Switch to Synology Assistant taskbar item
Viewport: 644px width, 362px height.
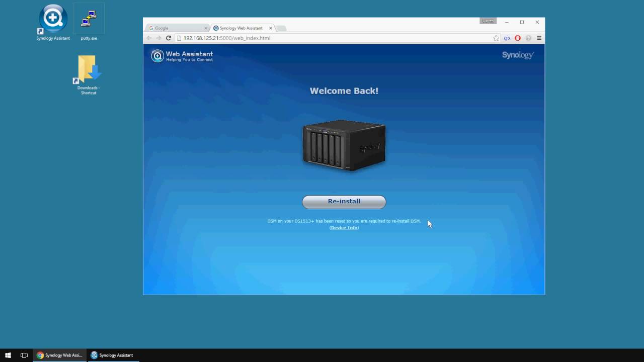click(113, 355)
